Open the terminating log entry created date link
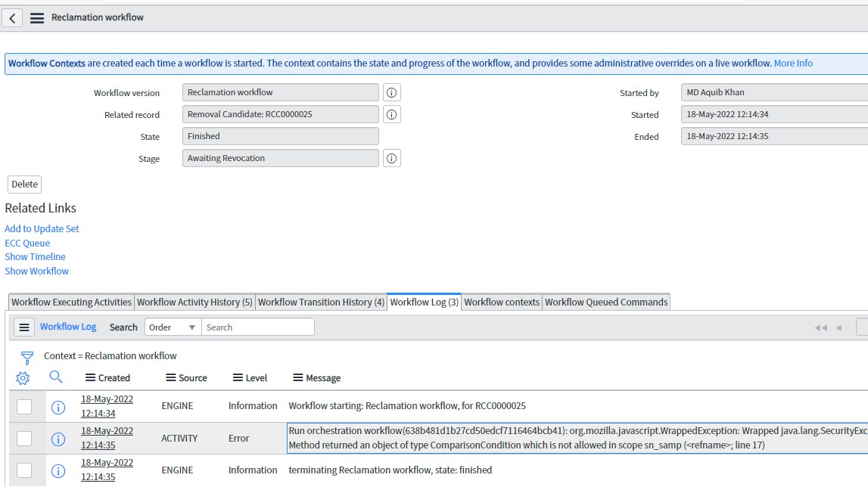 107,470
